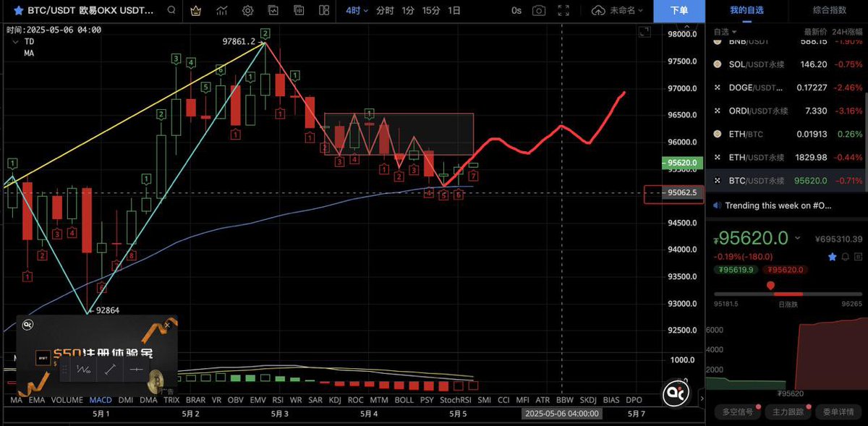Toggle the RSI indicator
This screenshot has height=426, width=868.
pyautogui.click(x=277, y=399)
